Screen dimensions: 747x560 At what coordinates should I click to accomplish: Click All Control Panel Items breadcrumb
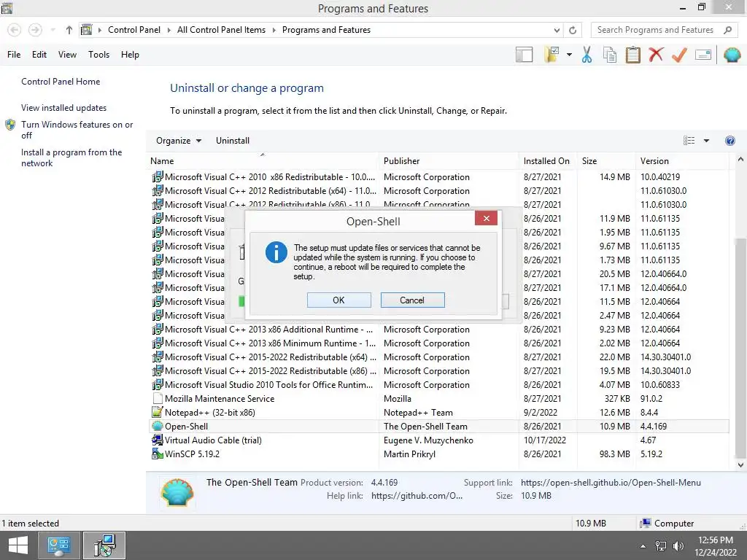[x=222, y=29]
